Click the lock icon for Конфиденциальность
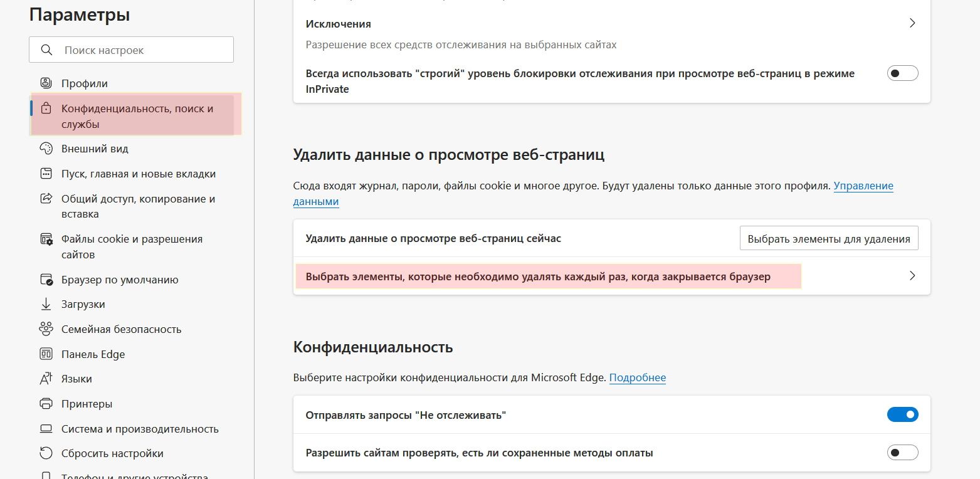The height and width of the screenshot is (479, 980). pos(46,108)
